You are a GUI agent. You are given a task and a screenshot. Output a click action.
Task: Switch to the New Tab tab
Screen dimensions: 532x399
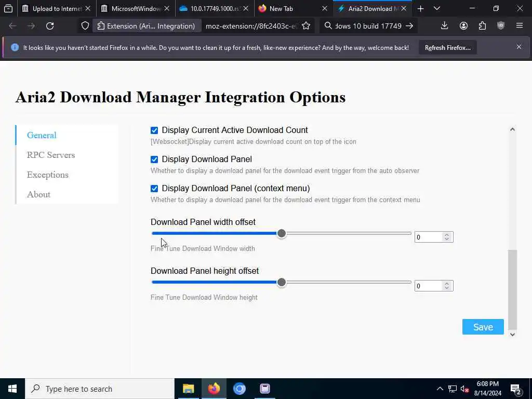click(x=292, y=8)
